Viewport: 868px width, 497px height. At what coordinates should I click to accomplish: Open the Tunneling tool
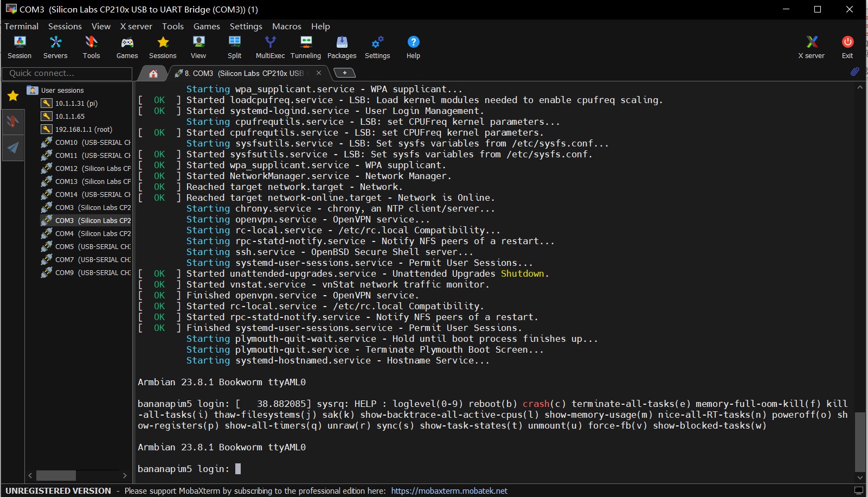[306, 47]
